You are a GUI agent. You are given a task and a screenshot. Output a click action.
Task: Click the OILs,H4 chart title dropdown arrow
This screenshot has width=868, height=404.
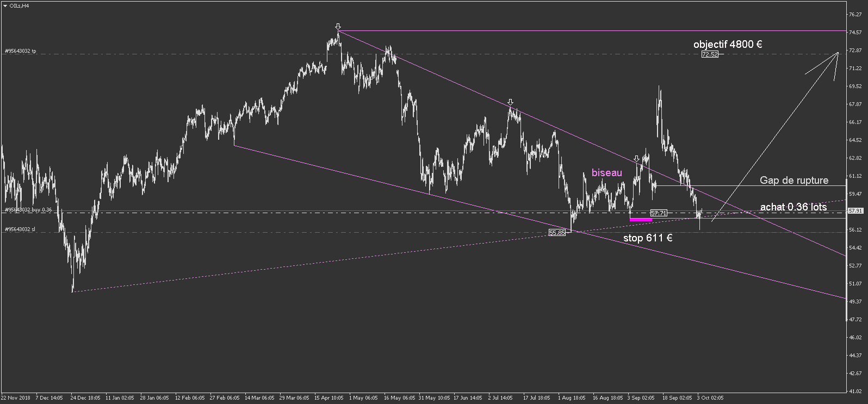pos(5,5)
